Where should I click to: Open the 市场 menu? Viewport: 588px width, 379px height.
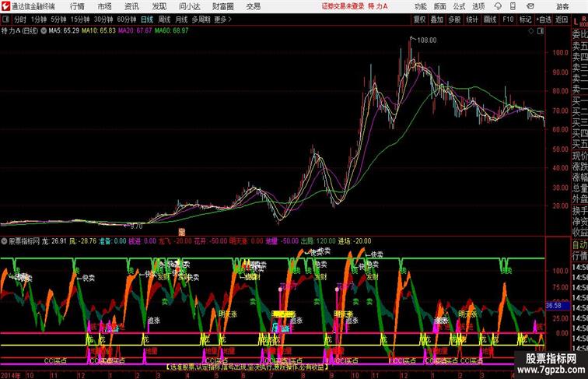[x=105, y=6]
